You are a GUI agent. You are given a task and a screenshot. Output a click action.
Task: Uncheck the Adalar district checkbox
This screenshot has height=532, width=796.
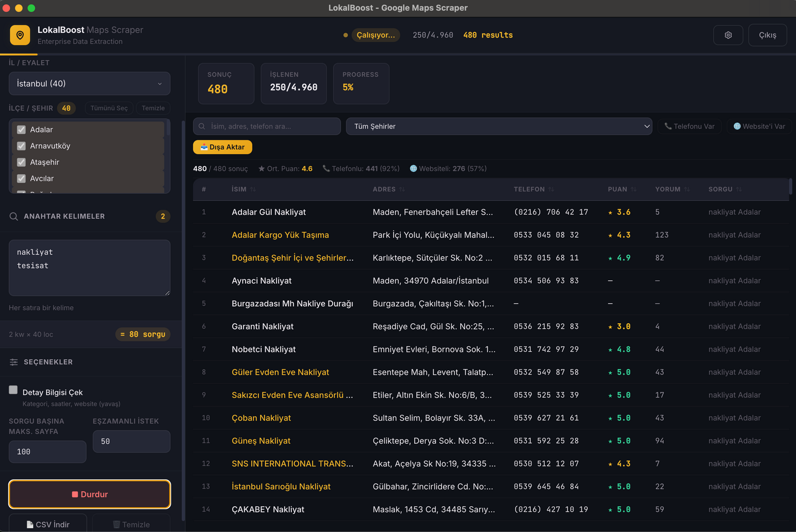(x=21, y=130)
